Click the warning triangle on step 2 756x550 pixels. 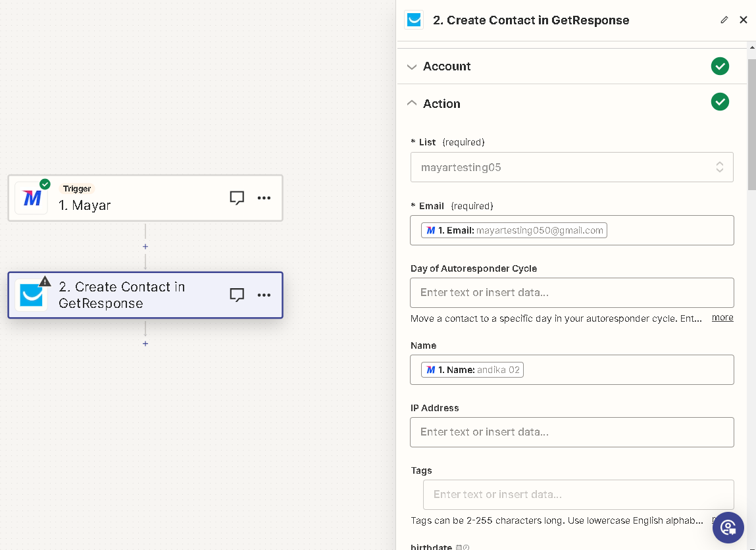pyautogui.click(x=45, y=281)
